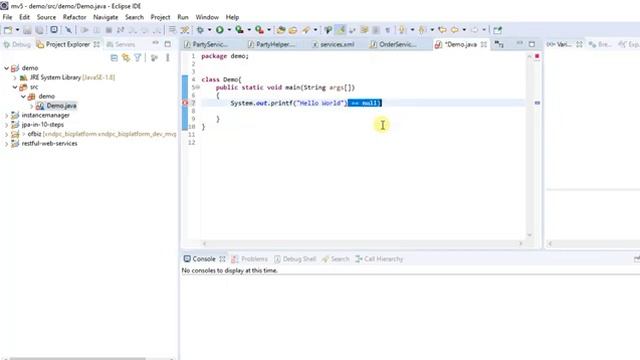
Task: Click the External Tools run icon
Action: [260, 30]
